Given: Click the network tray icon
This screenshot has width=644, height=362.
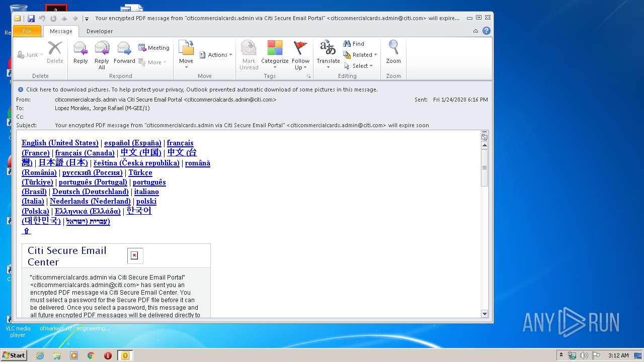Looking at the screenshot, I should click(572, 355).
